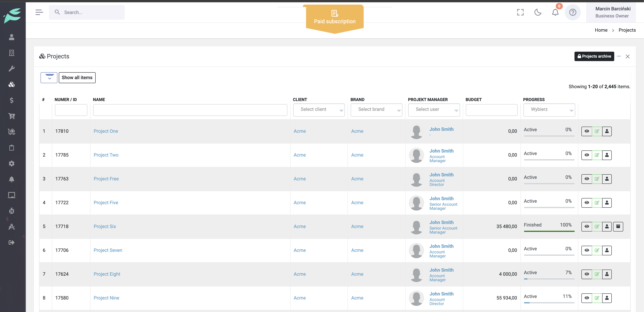
Task: Edit Project One using pencil icon
Action: coord(597,131)
